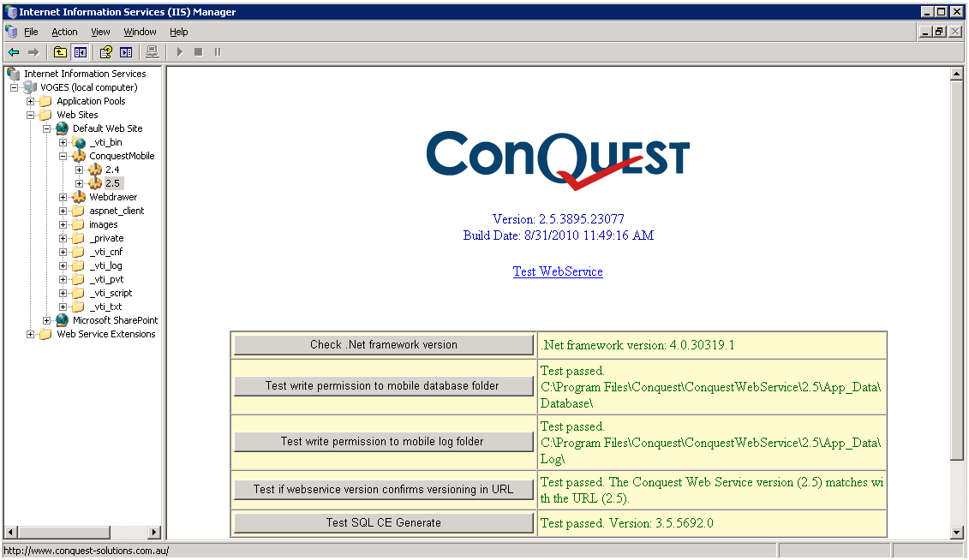This screenshot has width=969, height=560.
Task: Select the _vti_bin item
Action: (105, 142)
